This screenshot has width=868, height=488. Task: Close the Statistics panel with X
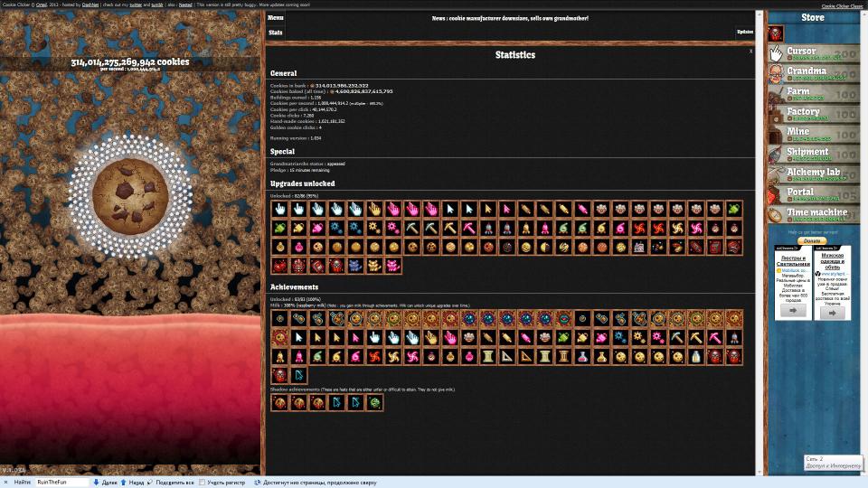point(750,52)
